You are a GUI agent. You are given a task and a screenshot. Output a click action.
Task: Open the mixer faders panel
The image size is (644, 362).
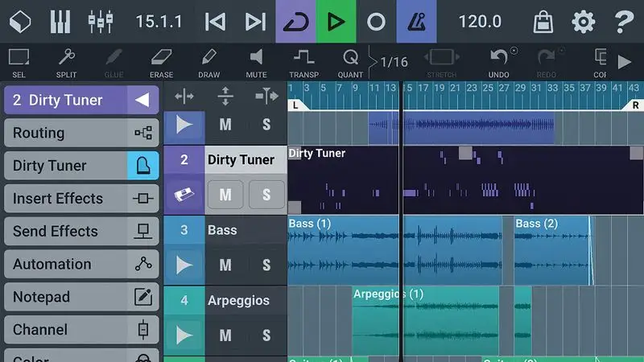(x=101, y=22)
